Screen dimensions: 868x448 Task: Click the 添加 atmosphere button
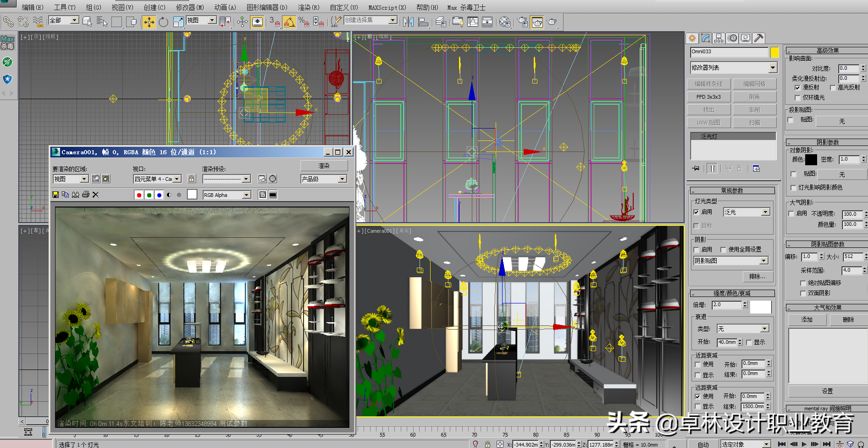tap(807, 319)
